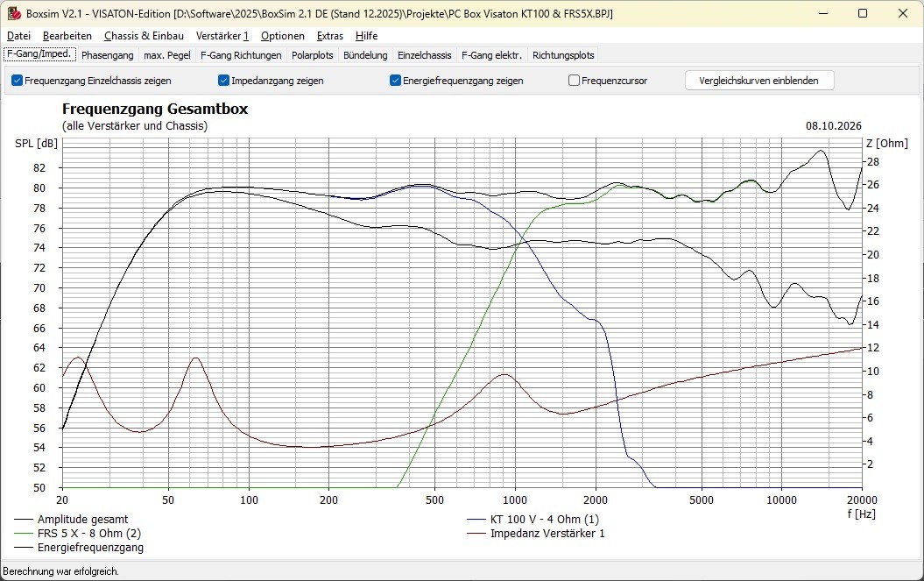
Task: Click the Boxsim app icon in title bar
Action: click(13, 13)
